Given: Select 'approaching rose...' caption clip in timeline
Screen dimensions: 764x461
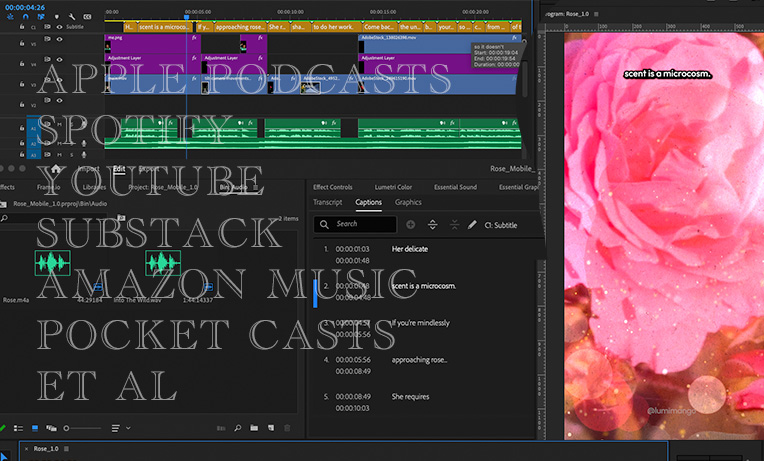Looking at the screenshot, I should click(240, 27).
